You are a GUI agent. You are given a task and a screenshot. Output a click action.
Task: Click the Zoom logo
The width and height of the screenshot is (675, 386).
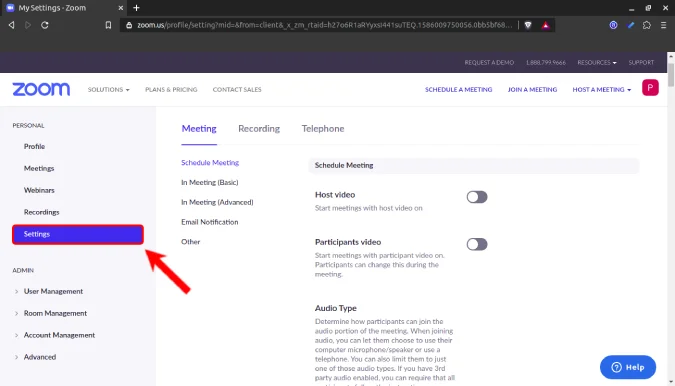tap(41, 89)
